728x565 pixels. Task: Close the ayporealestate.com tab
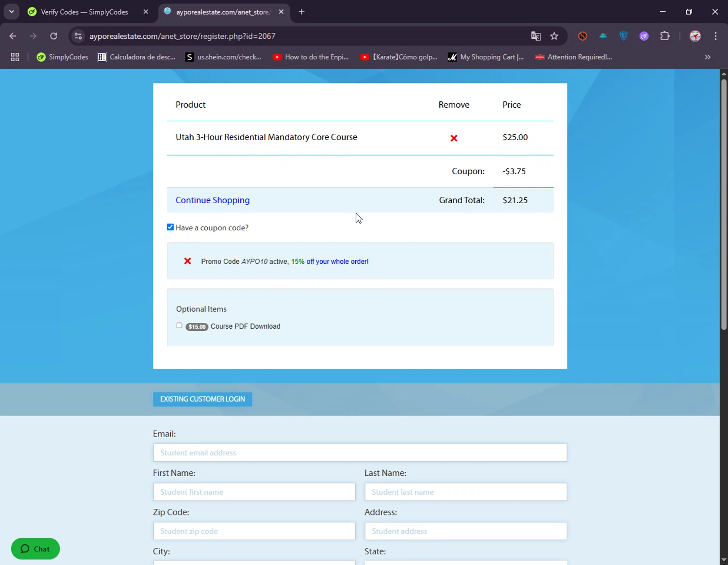[281, 12]
